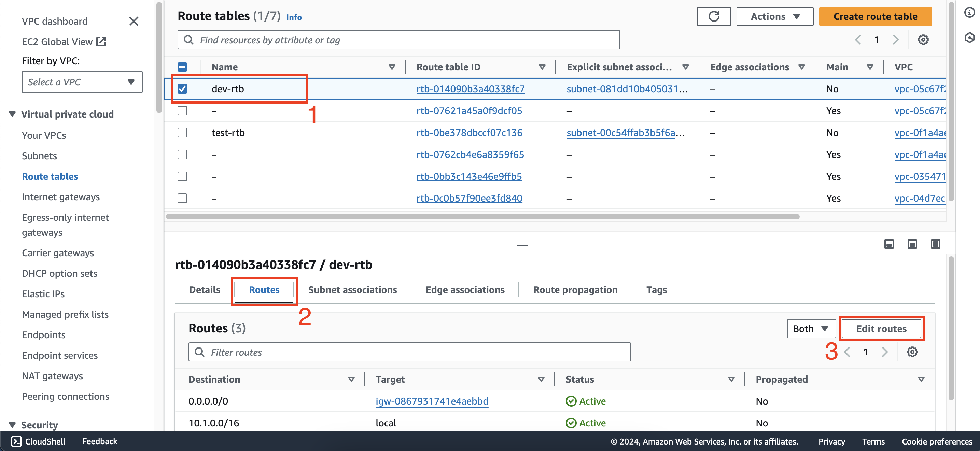Close the VPC navigation sidebar
This screenshot has height=451, width=980.
tap(134, 21)
